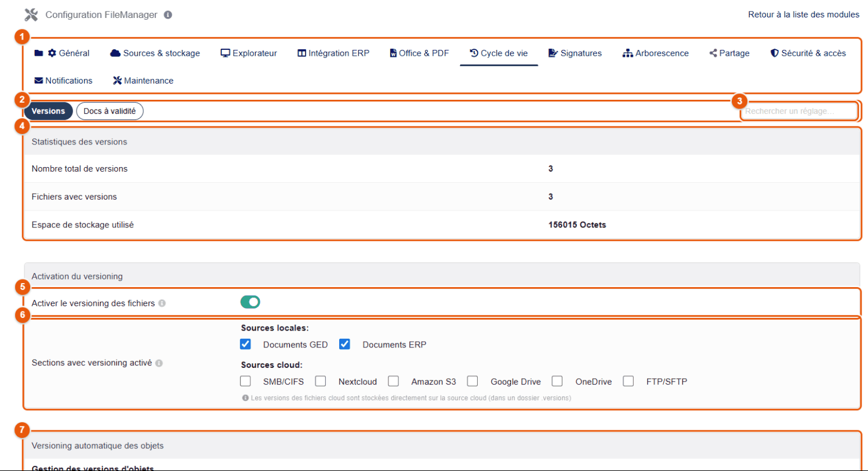
Task: Click the envelope icon of Notifications
Action: pos(39,81)
